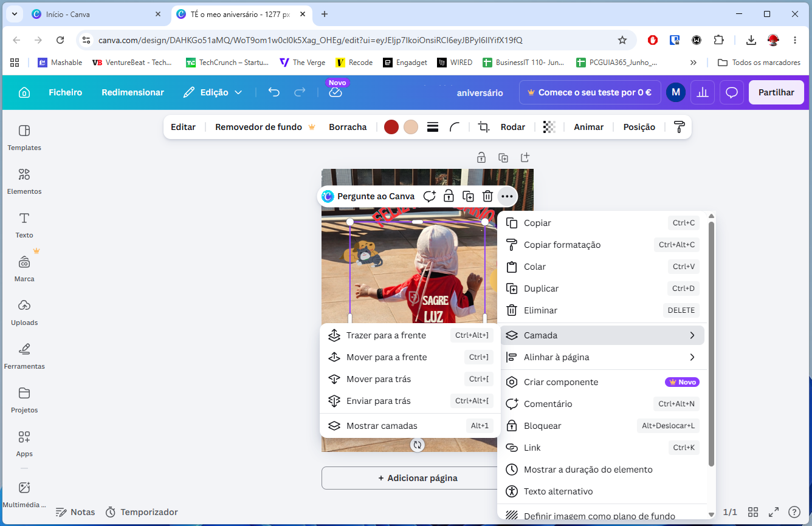812x526 pixels.
Task: Open the help question mark button
Action: coord(794,512)
